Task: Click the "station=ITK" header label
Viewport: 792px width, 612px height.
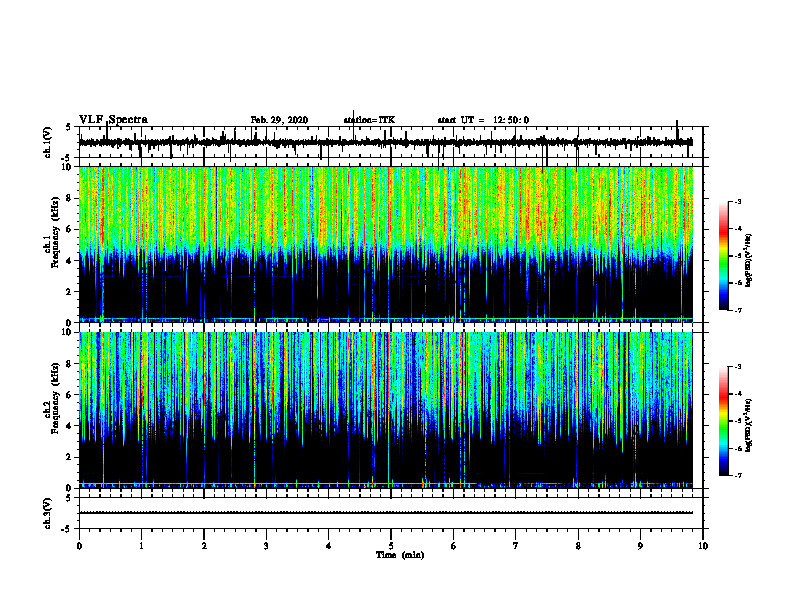Action: click(x=369, y=120)
